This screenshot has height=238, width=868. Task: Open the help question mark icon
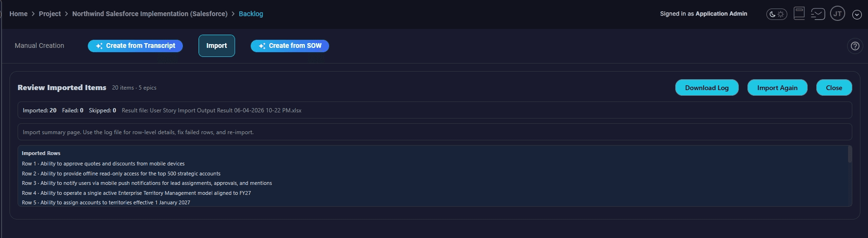tap(855, 46)
